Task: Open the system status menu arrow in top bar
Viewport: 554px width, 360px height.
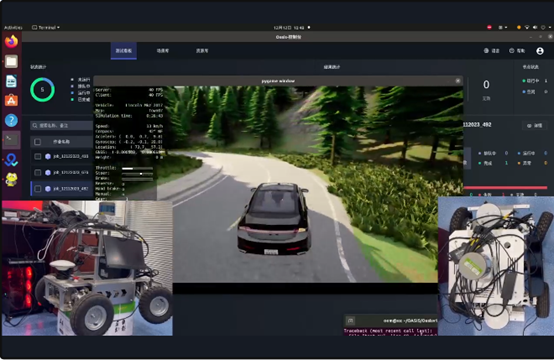Action: click(x=550, y=28)
